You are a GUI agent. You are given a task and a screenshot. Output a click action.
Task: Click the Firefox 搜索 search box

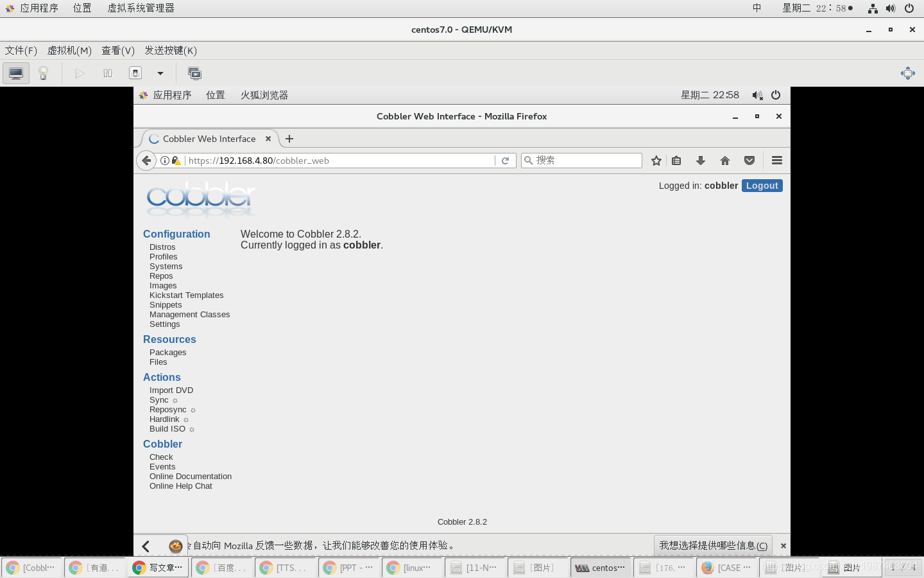pos(581,161)
